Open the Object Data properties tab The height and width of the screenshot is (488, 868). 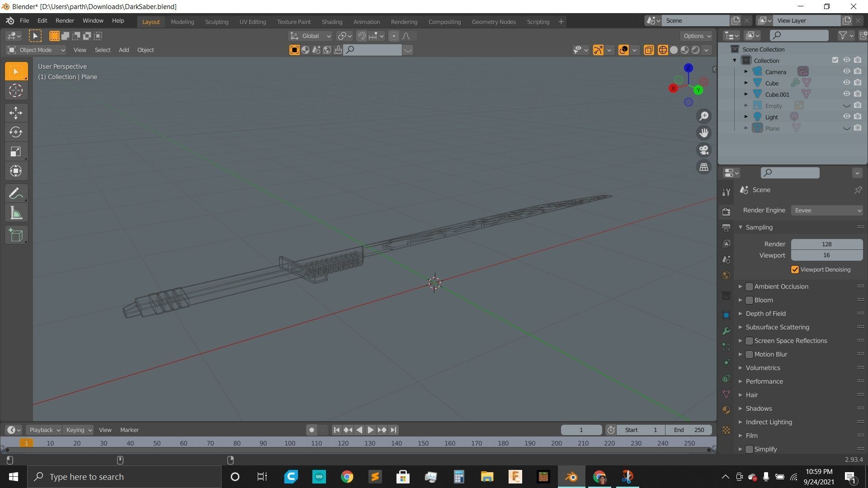click(x=726, y=394)
